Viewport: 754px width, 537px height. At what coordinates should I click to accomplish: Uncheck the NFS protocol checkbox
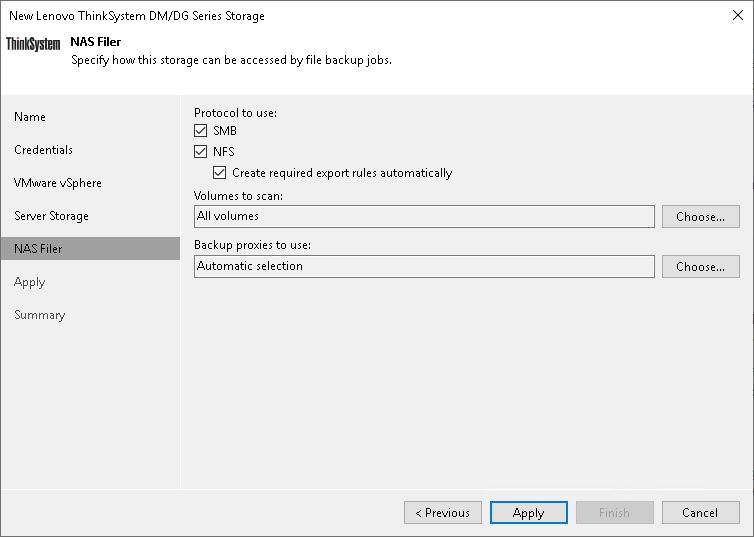point(201,152)
